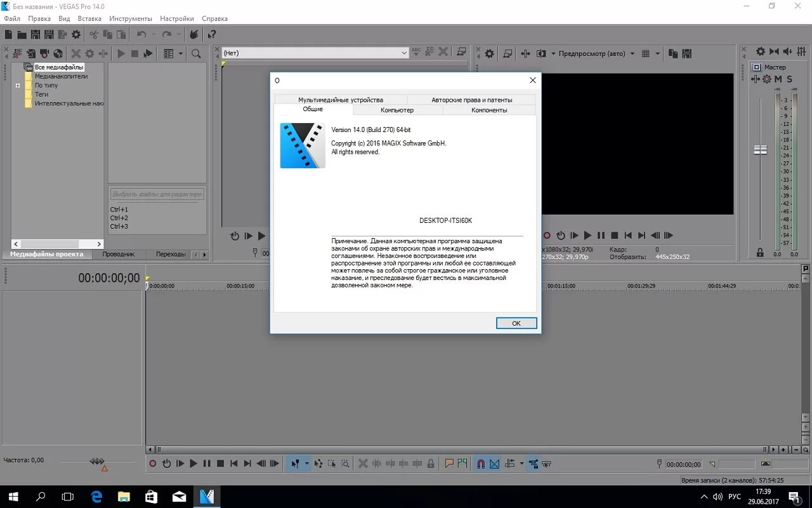Open Project Properties gear in the main toolbar

point(76,35)
